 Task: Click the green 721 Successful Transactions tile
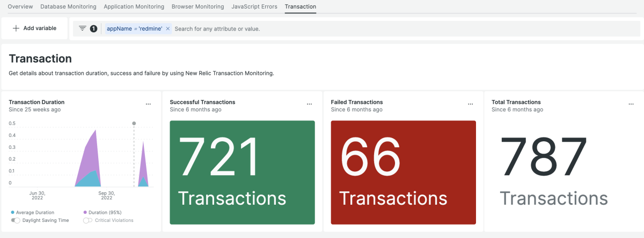pyautogui.click(x=242, y=172)
